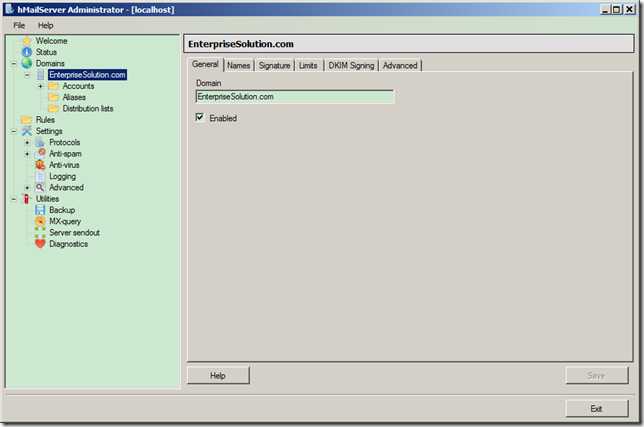644x427 pixels.
Task: Switch to the General tab
Action: (x=205, y=64)
